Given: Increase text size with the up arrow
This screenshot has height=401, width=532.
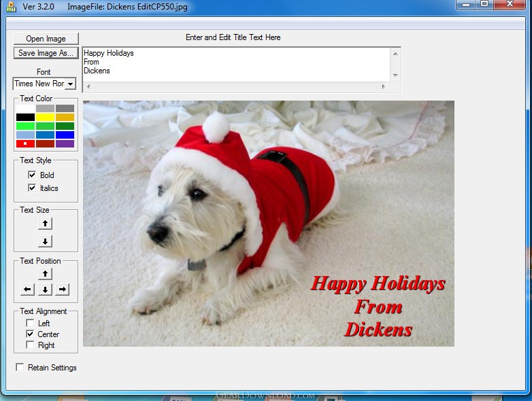Looking at the screenshot, I should point(45,224).
